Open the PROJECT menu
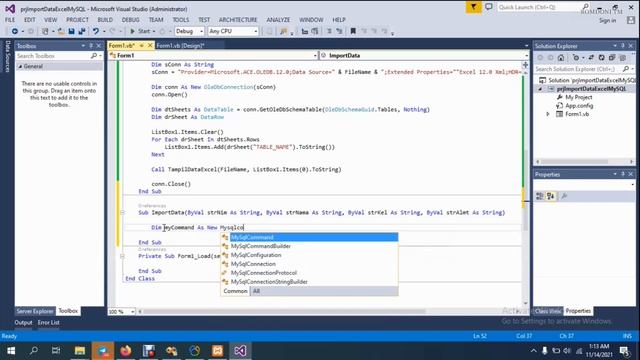This screenshot has height=360, width=640. click(x=77, y=20)
